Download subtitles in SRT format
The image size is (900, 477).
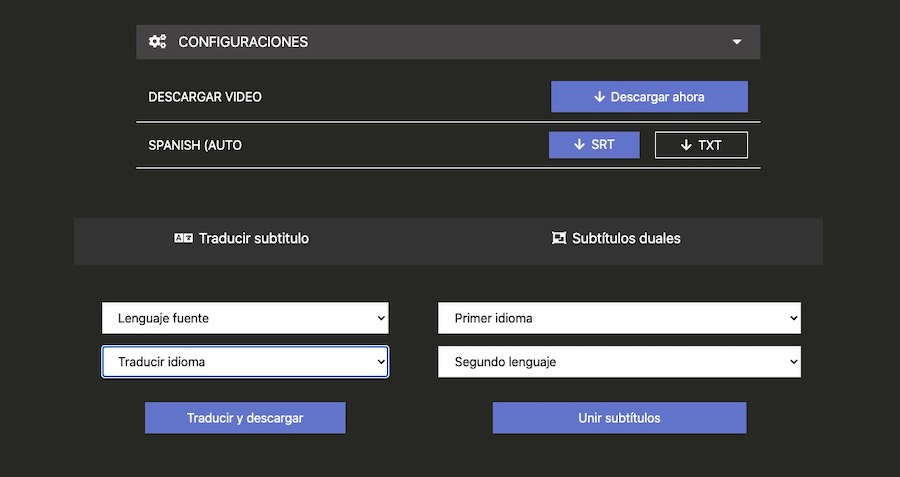point(594,145)
